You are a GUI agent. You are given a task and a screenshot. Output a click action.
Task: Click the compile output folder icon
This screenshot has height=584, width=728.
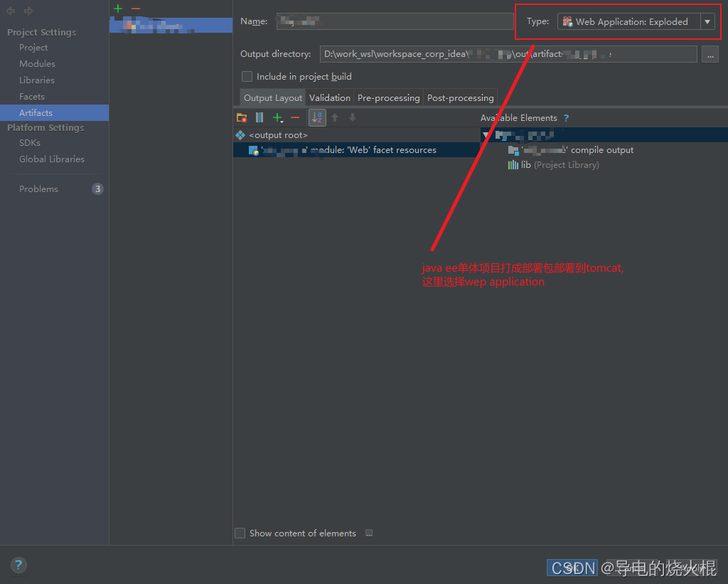pyautogui.click(x=513, y=150)
